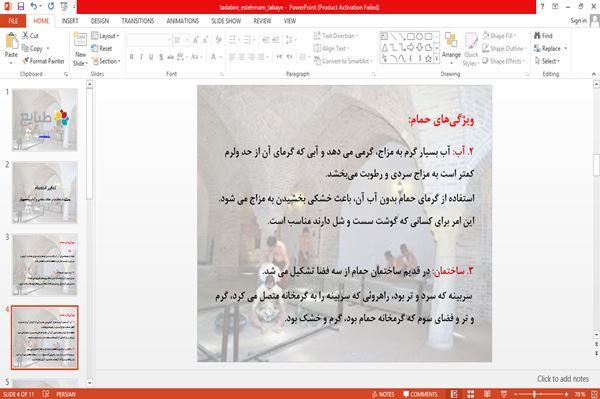The height and width of the screenshot is (399, 600).
Task: Decrease font size icon
Action: pos(205,40)
